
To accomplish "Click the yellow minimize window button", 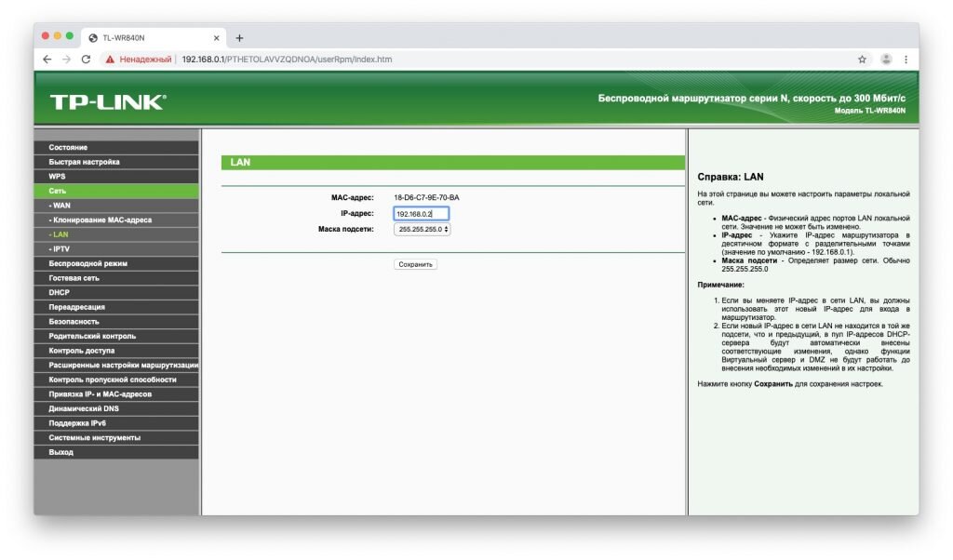I will 57,36.
